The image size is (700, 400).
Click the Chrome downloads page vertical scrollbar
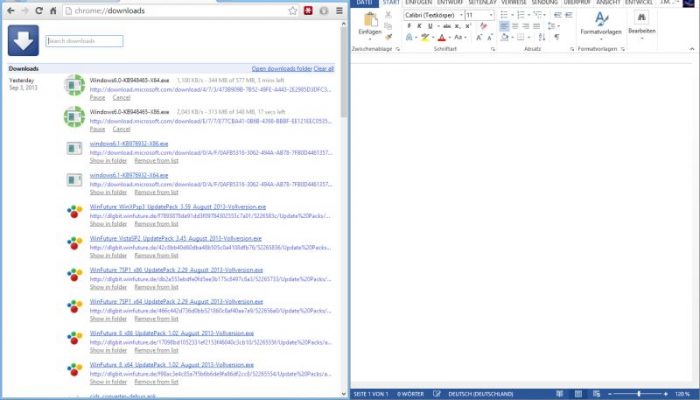point(344,208)
